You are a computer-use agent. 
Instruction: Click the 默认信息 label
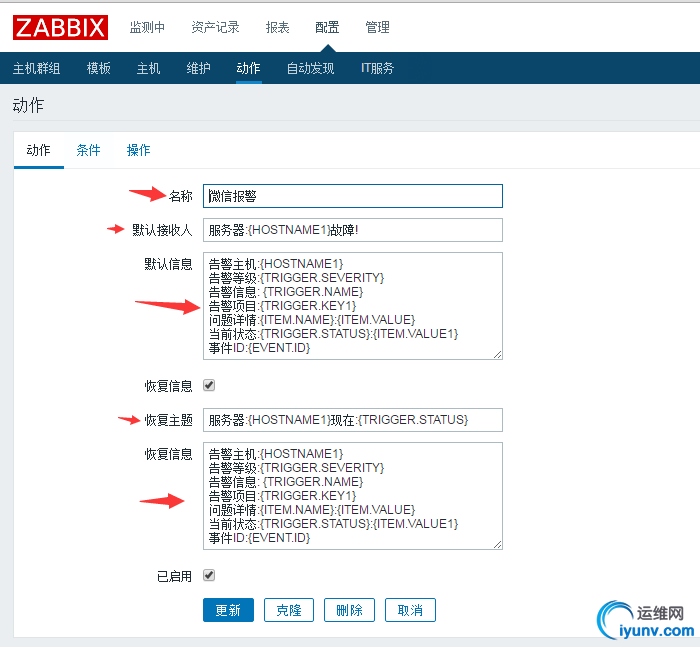(168, 264)
